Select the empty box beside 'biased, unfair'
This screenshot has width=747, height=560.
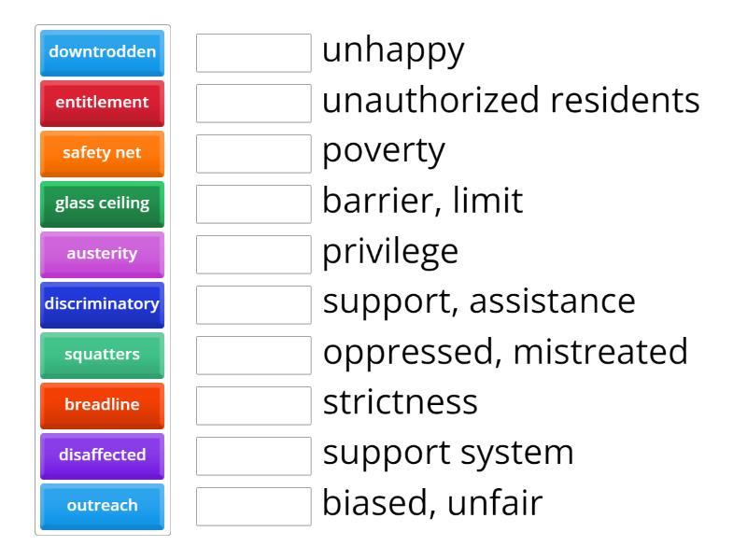tap(253, 507)
